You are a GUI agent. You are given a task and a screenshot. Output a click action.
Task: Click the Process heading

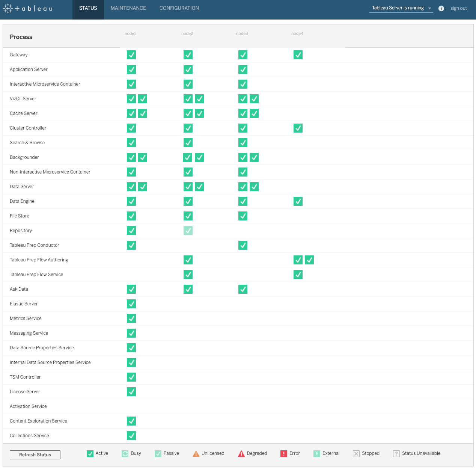(x=21, y=37)
